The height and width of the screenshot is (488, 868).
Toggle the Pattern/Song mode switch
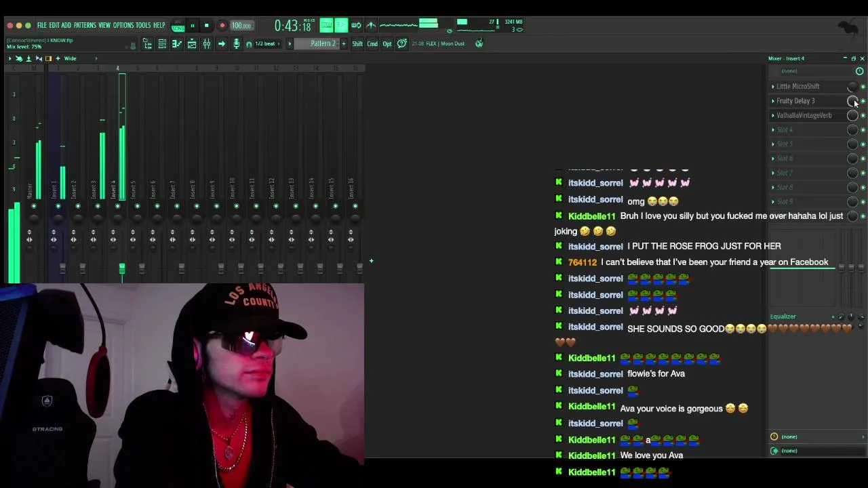tap(178, 26)
